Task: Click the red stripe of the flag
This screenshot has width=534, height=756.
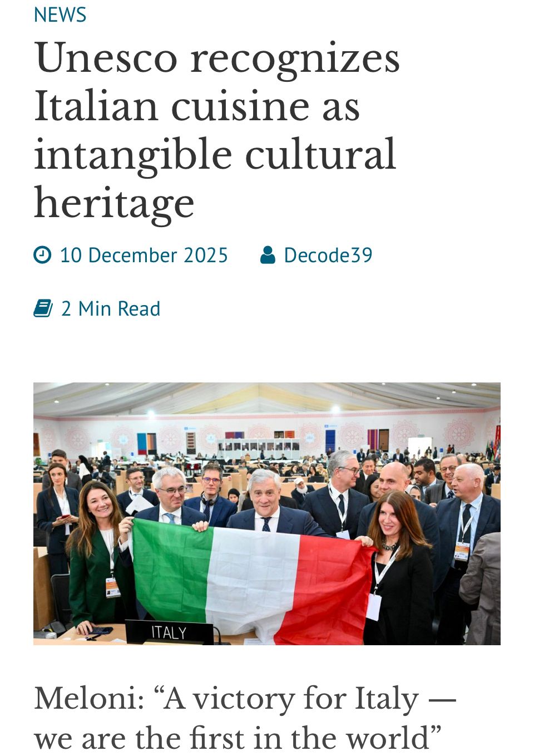Action: [x=328, y=590]
